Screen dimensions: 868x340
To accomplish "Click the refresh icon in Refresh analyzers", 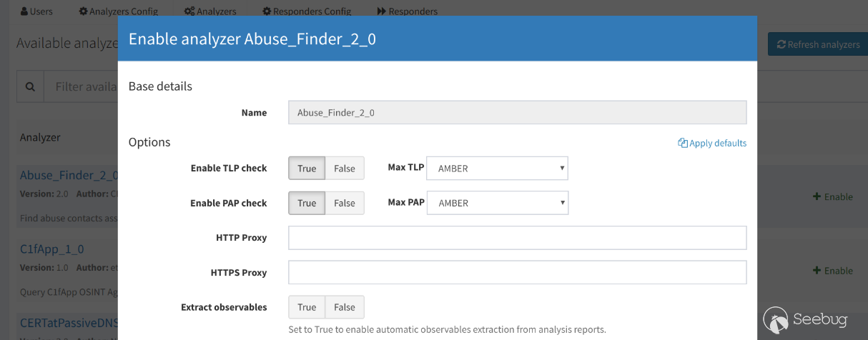I will click(781, 44).
